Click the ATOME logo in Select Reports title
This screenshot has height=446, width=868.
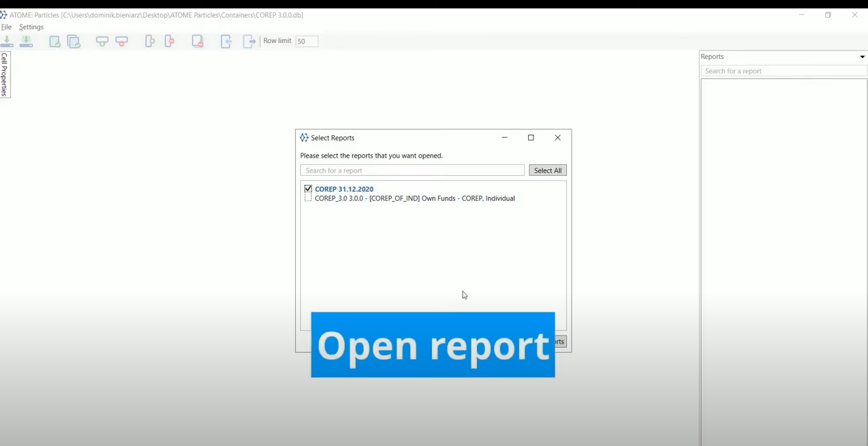point(304,138)
